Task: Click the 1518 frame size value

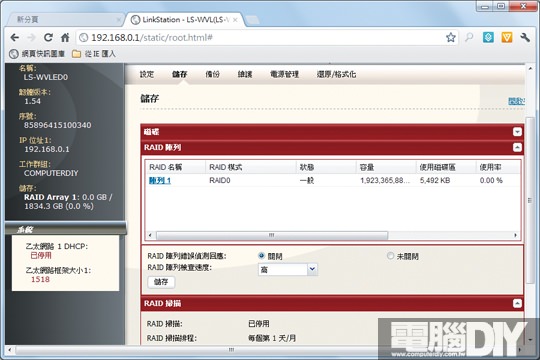Action: tap(40, 279)
